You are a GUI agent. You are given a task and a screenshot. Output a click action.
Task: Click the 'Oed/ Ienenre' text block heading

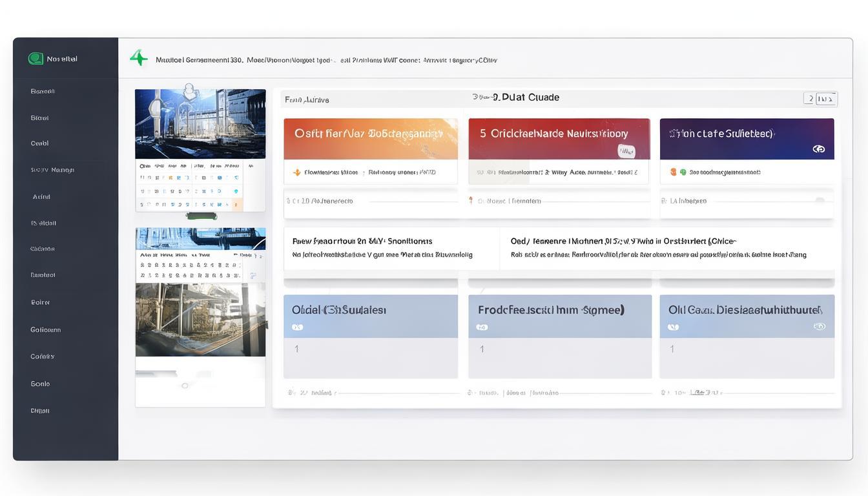623,241
